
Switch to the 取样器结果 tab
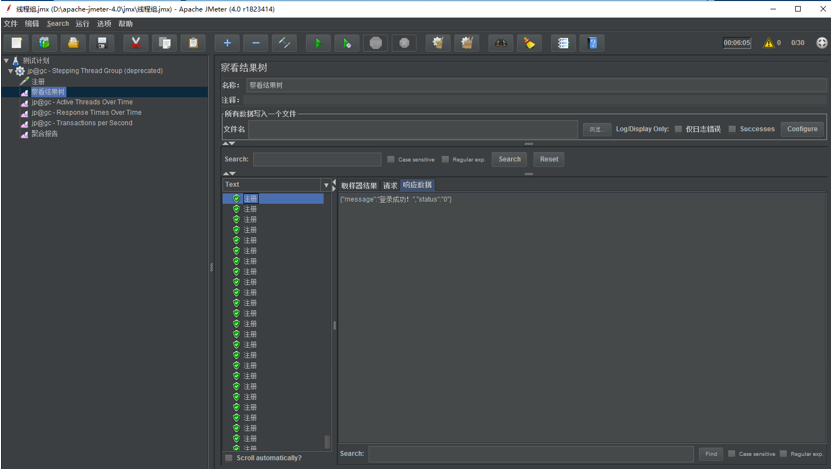(359, 185)
